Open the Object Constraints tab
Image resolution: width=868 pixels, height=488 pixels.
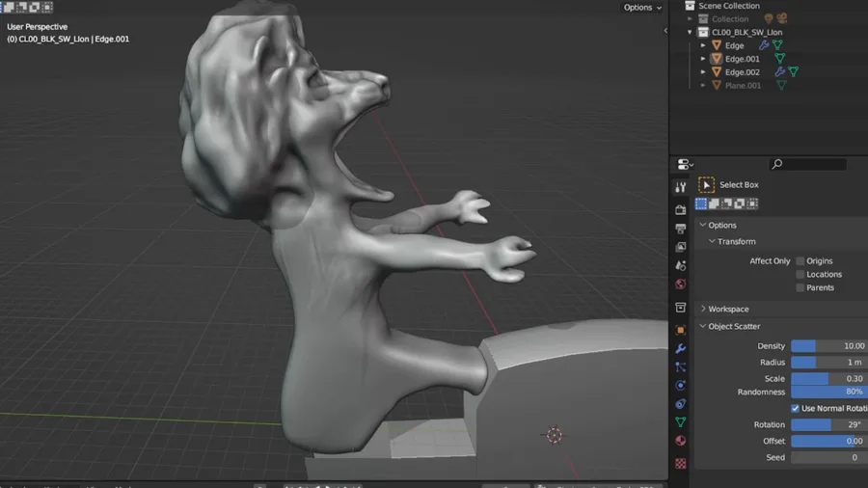(x=680, y=404)
